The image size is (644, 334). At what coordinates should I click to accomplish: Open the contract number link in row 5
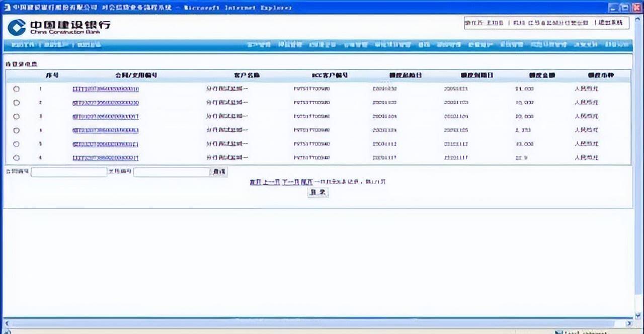click(106, 144)
